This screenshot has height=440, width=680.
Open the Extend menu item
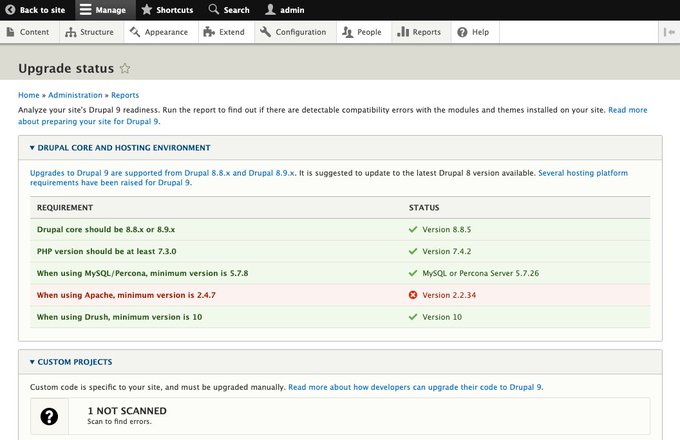point(226,32)
